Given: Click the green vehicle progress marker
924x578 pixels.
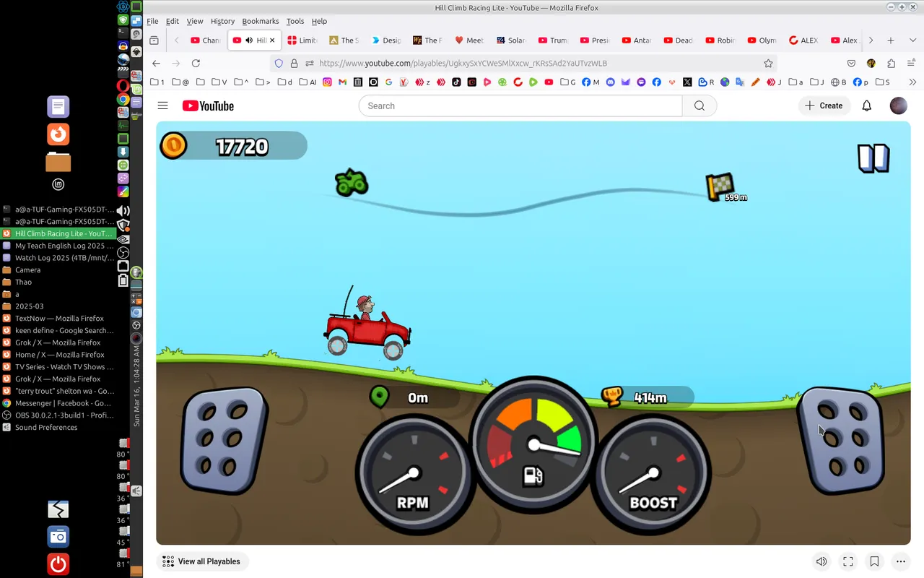Looking at the screenshot, I should pyautogui.click(x=352, y=183).
